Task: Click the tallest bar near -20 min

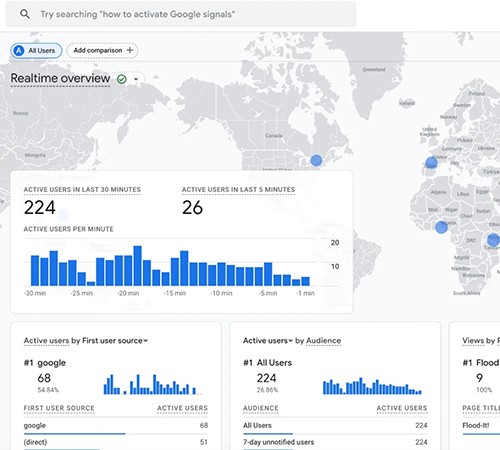Action: click(x=137, y=266)
